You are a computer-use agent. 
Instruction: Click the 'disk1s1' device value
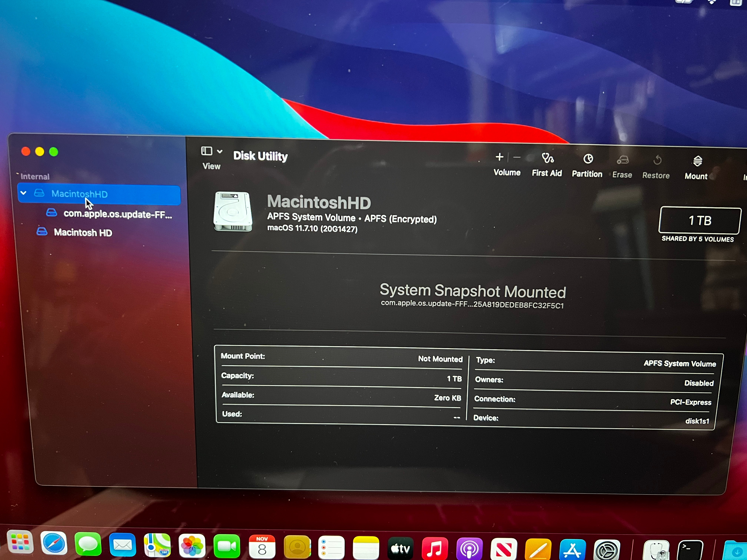697,421
